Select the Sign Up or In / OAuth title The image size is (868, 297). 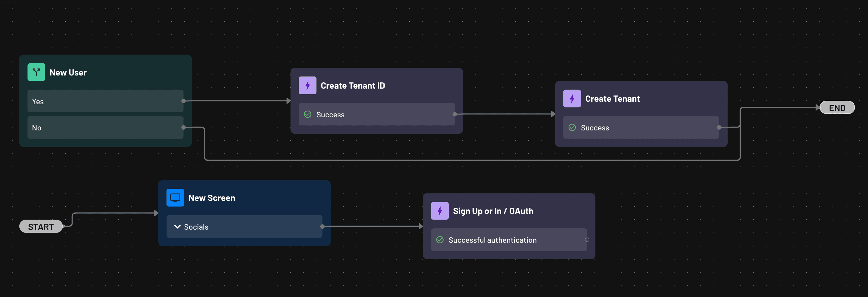click(493, 211)
